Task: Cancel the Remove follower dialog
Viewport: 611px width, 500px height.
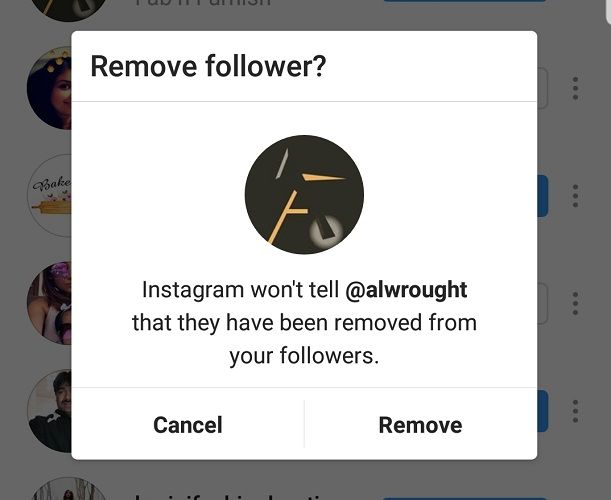Action: point(188,425)
